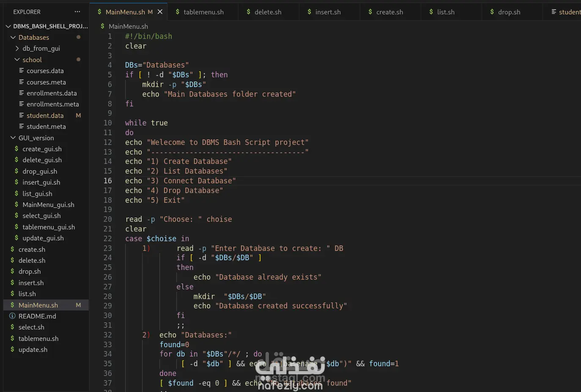
Task: Switch to the tablemenu.sh editor tab
Action: click(203, 12)
